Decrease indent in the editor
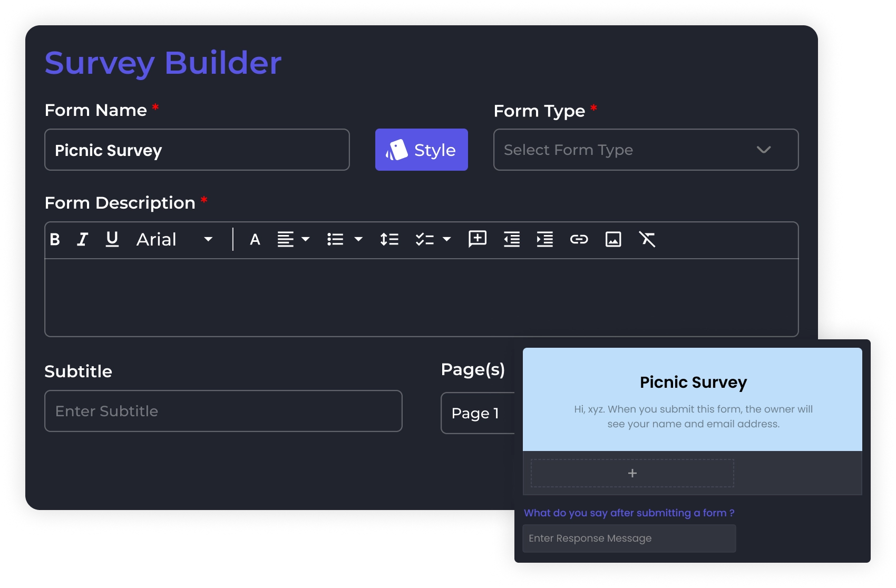896x588 pixels. click(512, 240)
